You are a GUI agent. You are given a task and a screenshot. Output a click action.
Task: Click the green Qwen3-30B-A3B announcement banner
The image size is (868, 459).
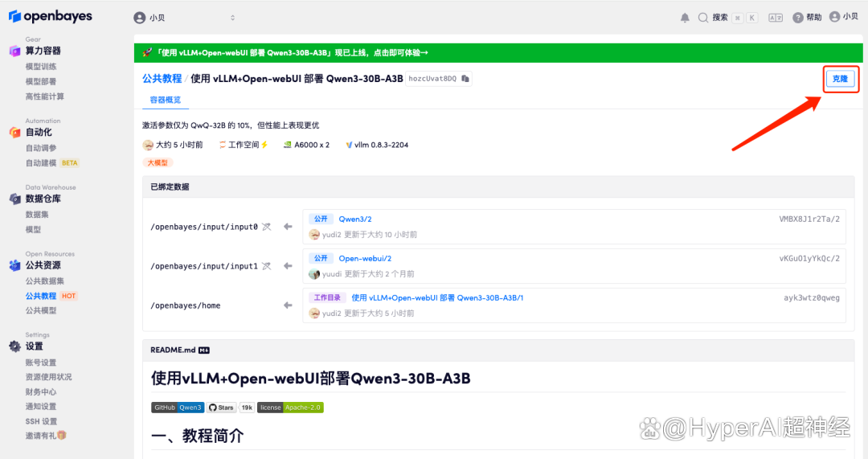coord(497,52)
